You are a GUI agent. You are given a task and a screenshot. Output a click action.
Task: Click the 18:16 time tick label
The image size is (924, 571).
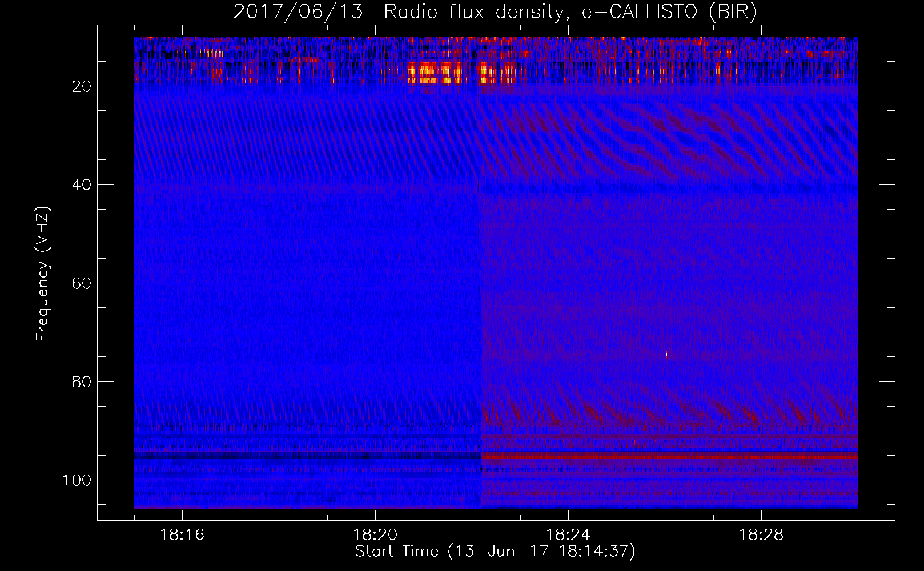pos(182,535)
